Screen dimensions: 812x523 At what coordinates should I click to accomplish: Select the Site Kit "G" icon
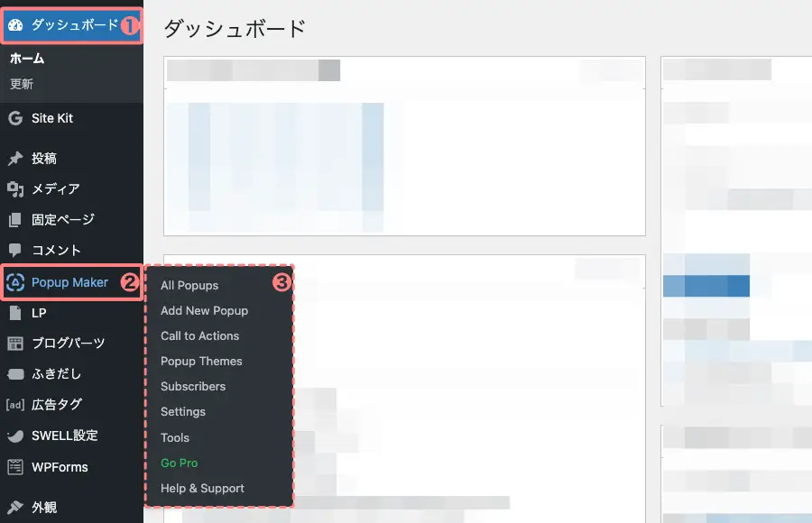click(14, 117)
